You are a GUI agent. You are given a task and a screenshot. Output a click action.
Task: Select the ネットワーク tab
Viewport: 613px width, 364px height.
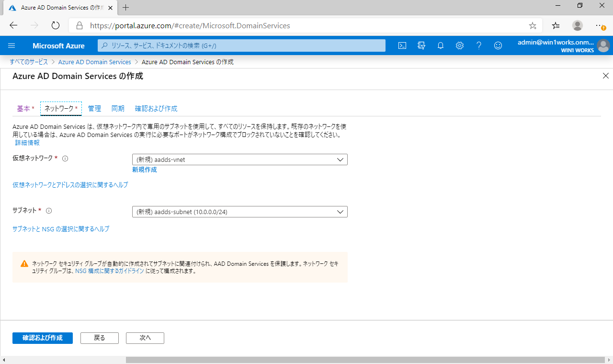61,109
